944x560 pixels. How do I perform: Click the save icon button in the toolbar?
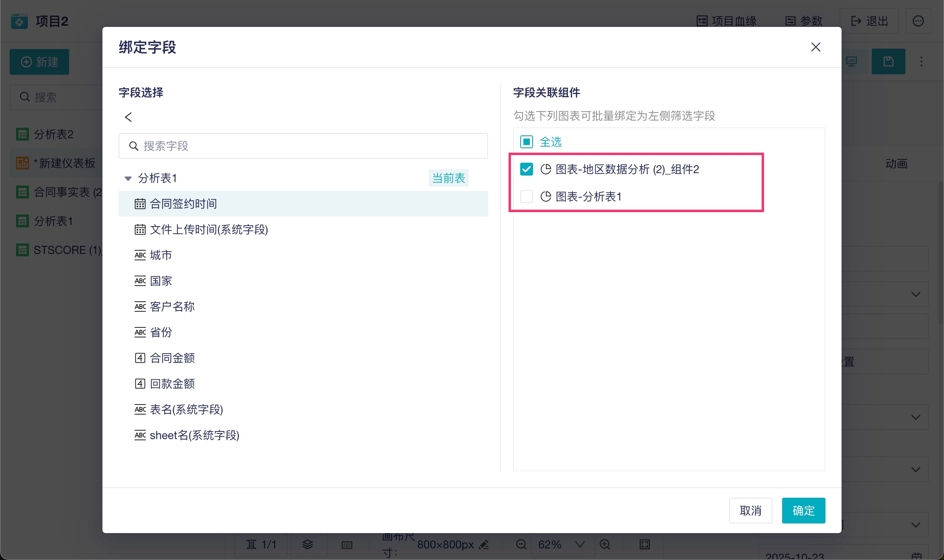[x=888, y=61]
